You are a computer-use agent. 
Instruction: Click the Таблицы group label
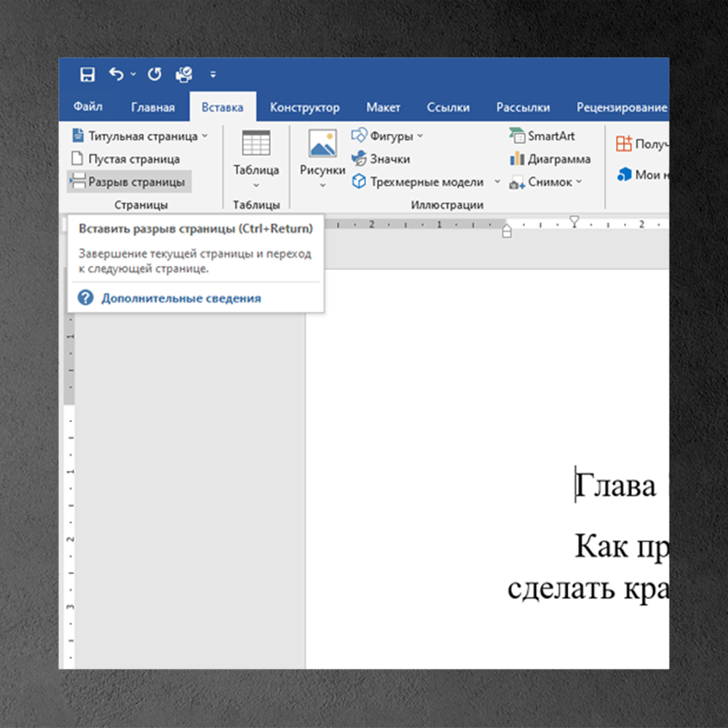256,205
